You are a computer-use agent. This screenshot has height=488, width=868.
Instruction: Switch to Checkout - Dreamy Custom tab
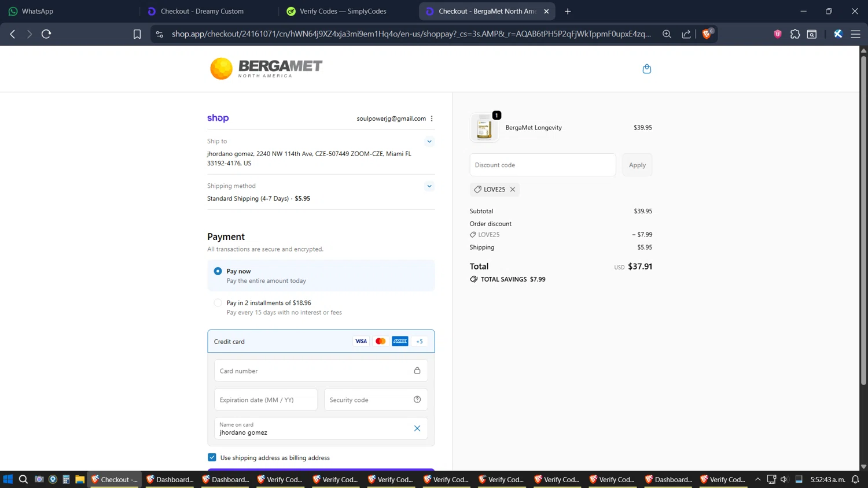(208, 11)
